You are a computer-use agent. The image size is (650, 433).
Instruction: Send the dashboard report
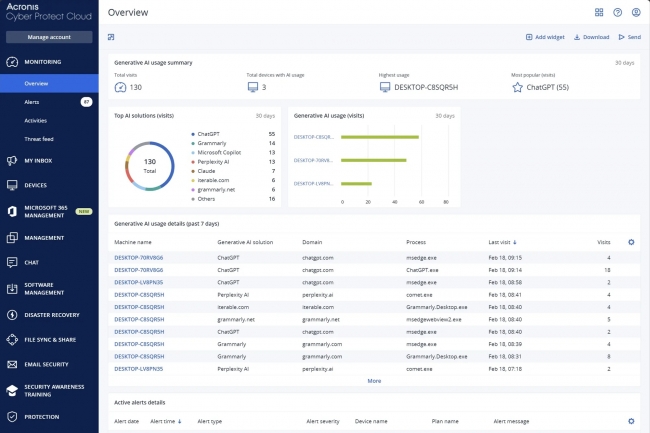pyautogui.click(x=629, y=37)
